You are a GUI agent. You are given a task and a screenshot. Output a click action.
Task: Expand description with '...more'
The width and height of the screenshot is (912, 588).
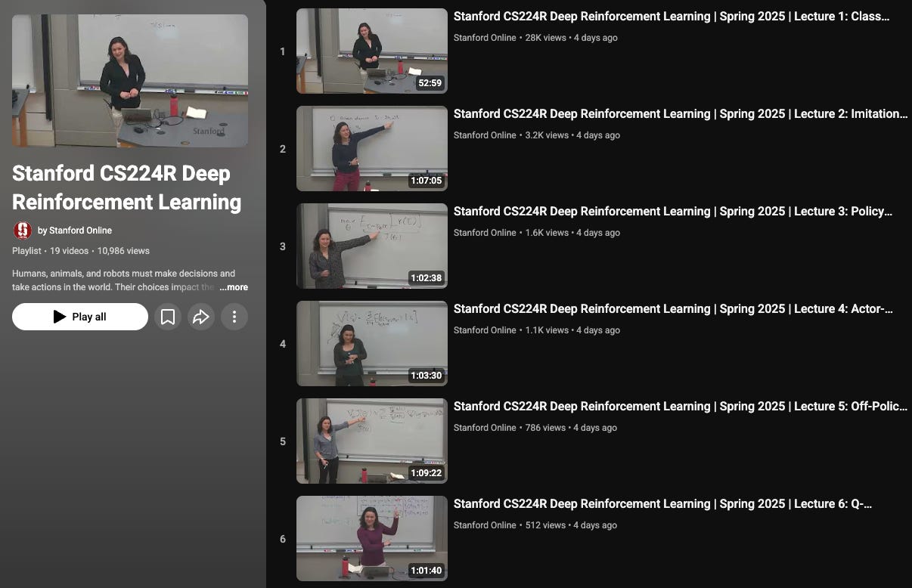(234, 287)
